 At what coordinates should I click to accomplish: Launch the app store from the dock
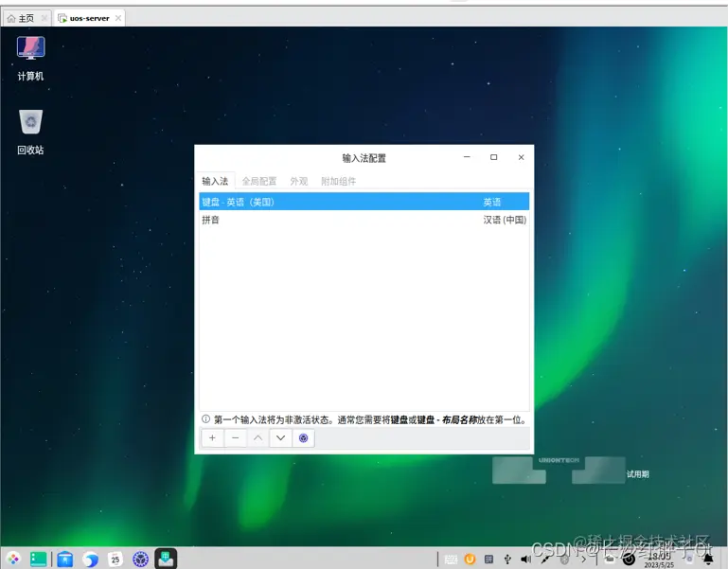pyautogui.click(x=65, y=559)
